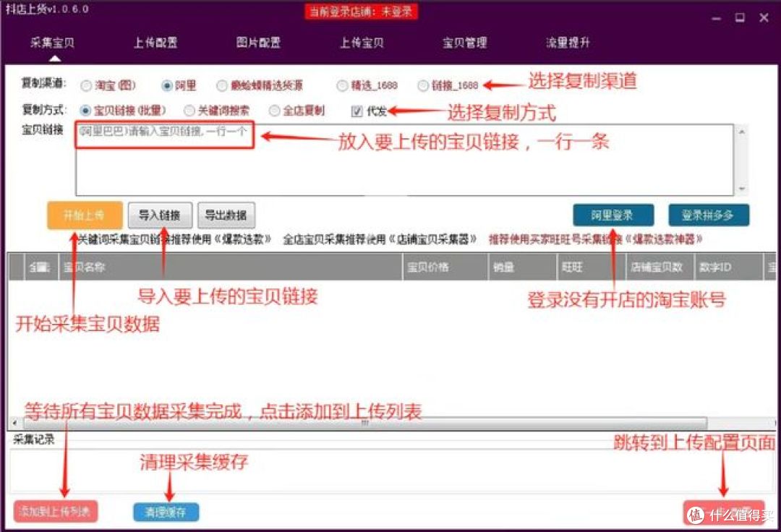Open the 上传配置 tab
Image resolution: width=781 pixels, height=532 pixels.
coord(155,43)
